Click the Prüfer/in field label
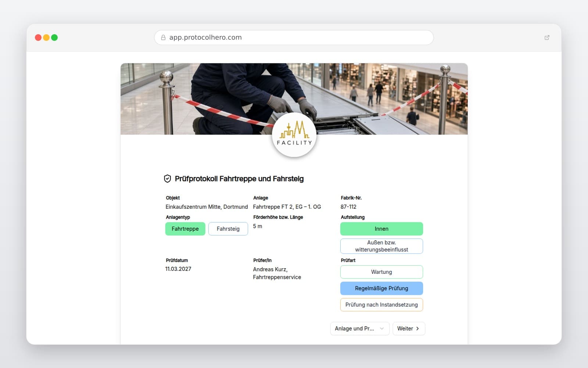The width and height of the screenshot is (588, 368). click(x=262, y=260)
